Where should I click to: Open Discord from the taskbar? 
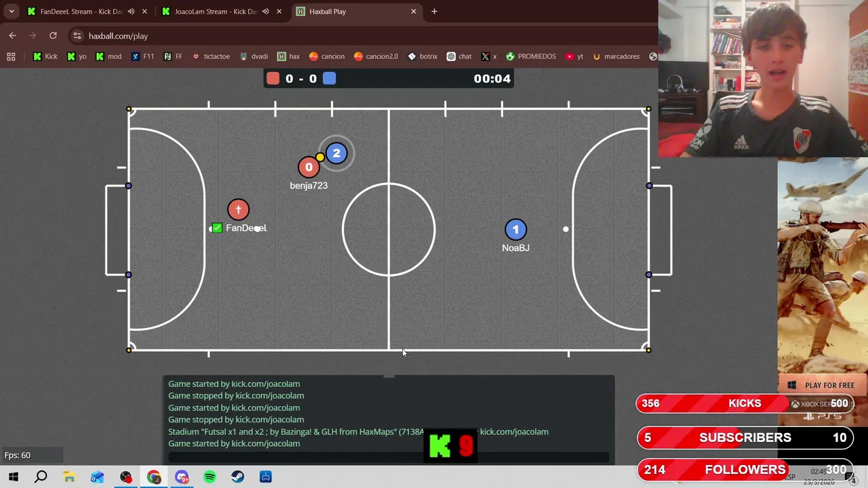tap(182, 477)
